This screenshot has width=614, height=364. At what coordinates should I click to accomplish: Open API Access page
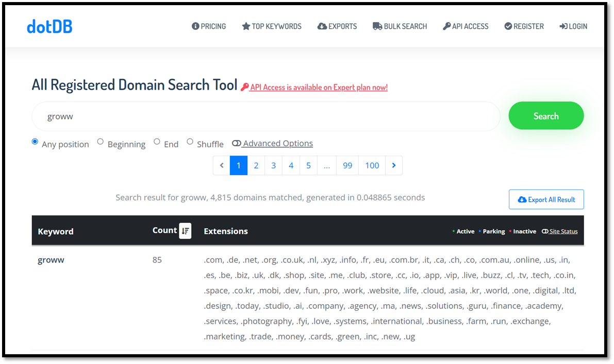pyautogui.click(x=466, y=26)
